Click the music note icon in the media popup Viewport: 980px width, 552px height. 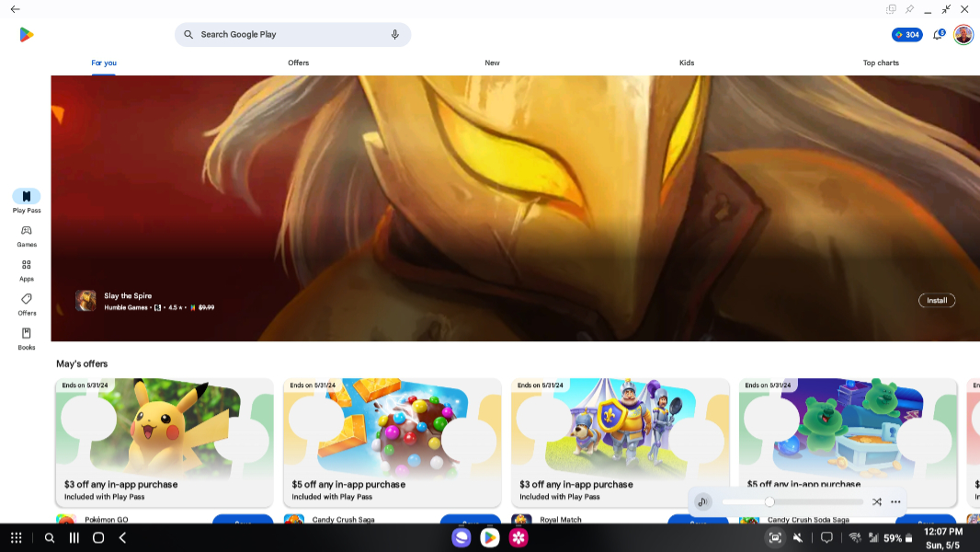pos(702,501)
